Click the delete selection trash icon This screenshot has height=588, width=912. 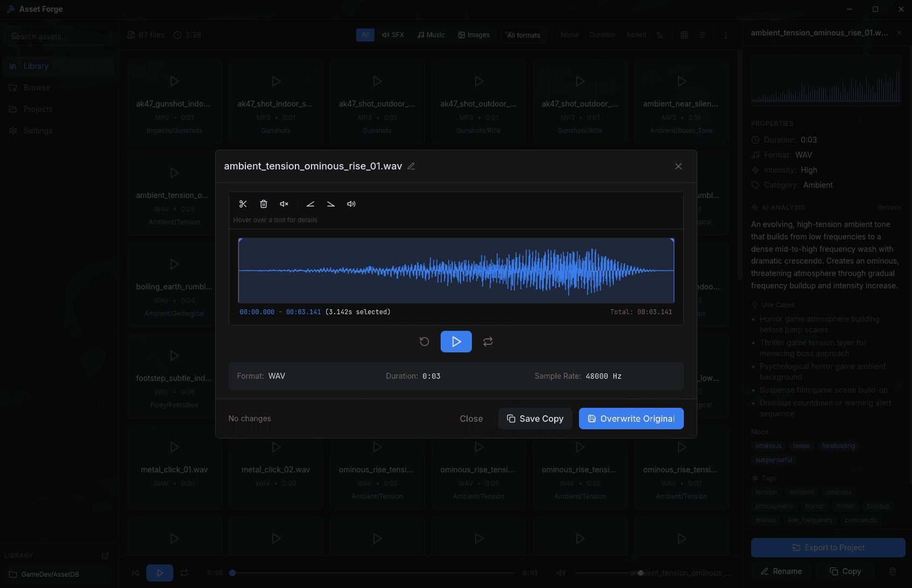pos(263,204)
